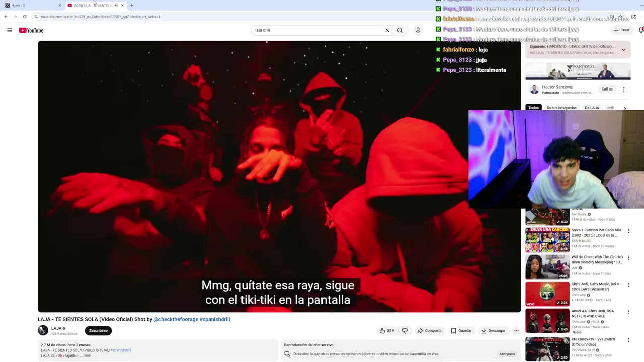
Task: Open options for NETFLIX AND CHILL video
Action: [628, 312]
